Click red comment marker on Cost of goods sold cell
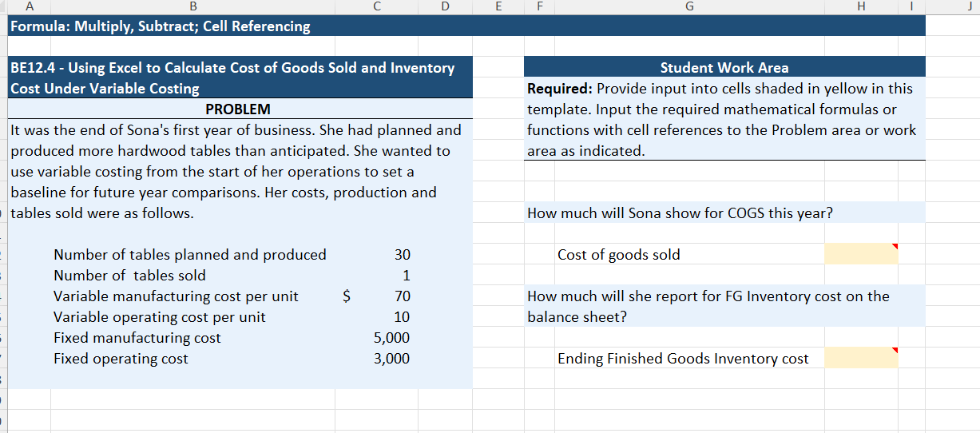 [x=895, y=247]
